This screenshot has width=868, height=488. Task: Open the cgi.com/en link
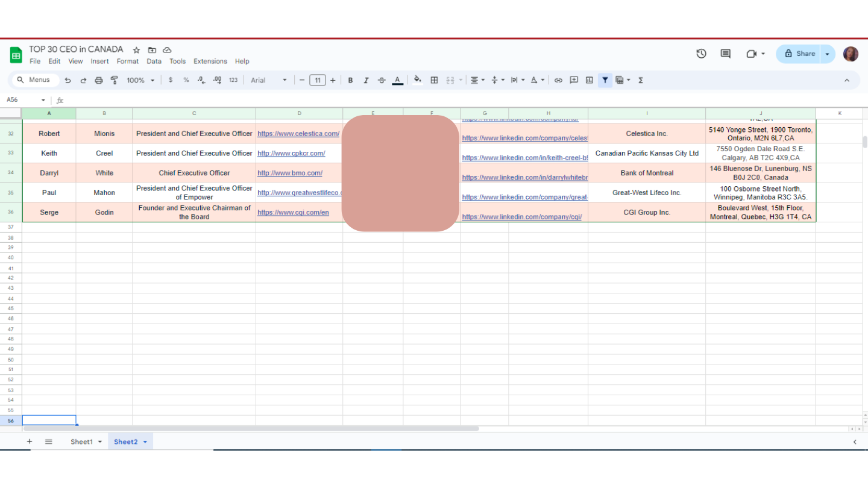(293, 213)
